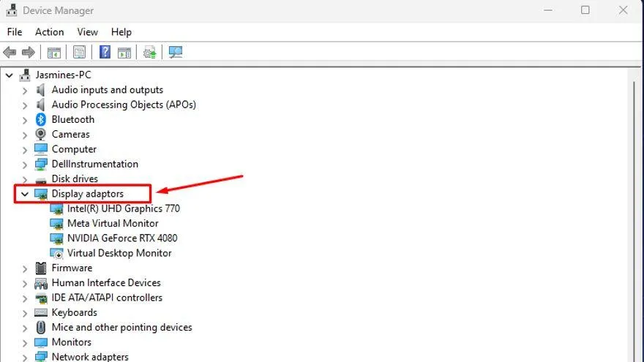Viewport: 644px width, 362px height.
Task: Open the Help menu
Action: [121, 32]
